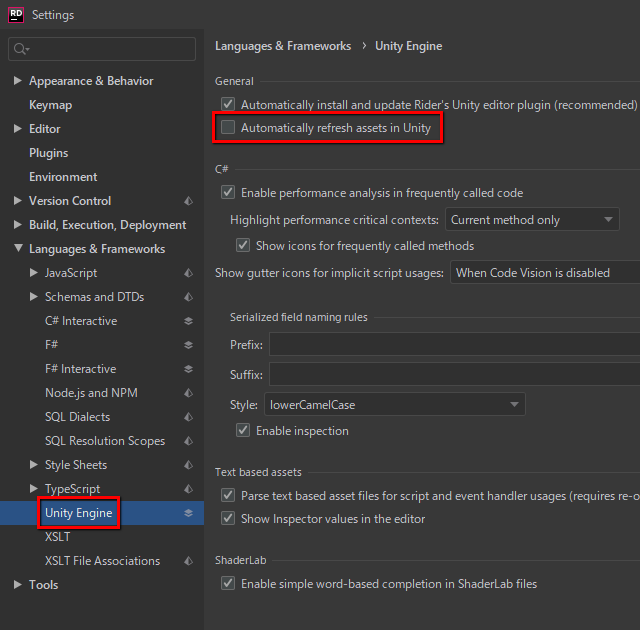Open gutter icons for implicit script usages dropdown
The image size is (640, 630).
545,273
